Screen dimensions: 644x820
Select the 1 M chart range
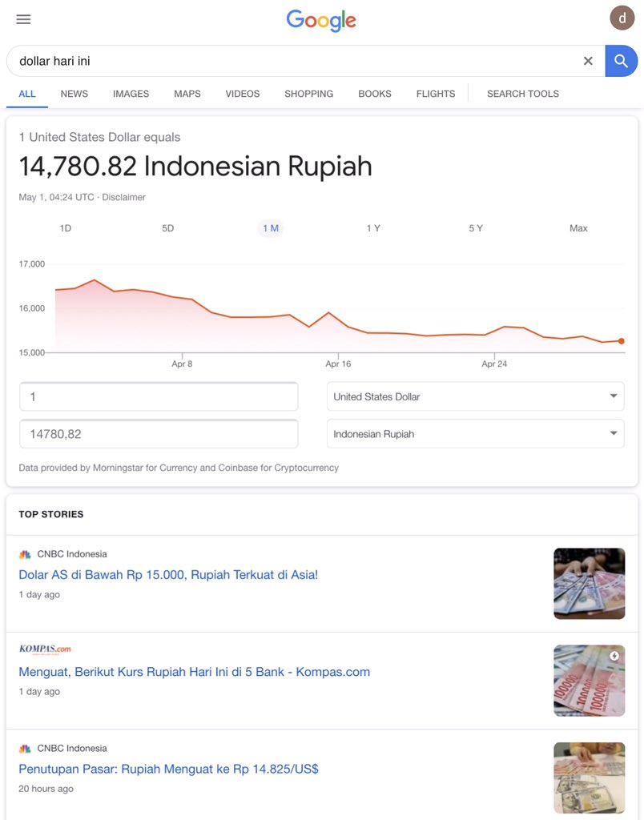[x=271, y=228]
